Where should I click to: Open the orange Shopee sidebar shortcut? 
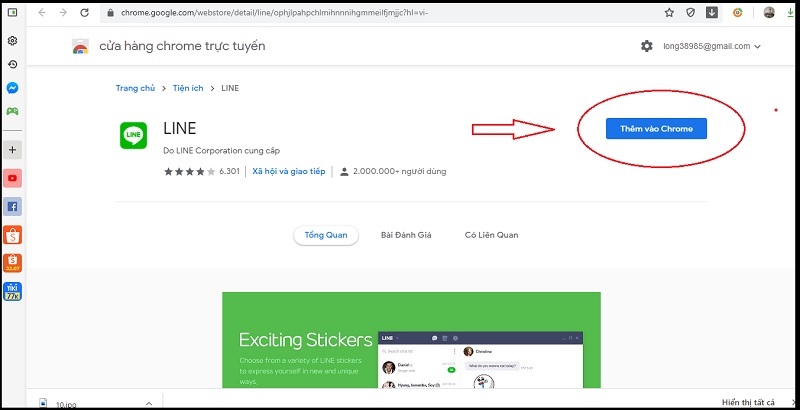13,235
